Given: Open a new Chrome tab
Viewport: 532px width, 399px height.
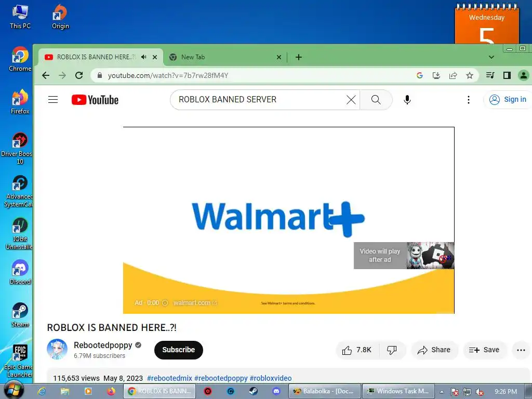Looking at the screenshot, I should pos(299,57).
